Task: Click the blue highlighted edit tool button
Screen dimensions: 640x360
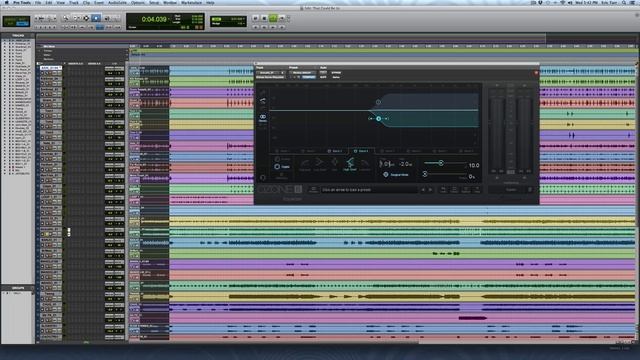Action: [96, 18]
